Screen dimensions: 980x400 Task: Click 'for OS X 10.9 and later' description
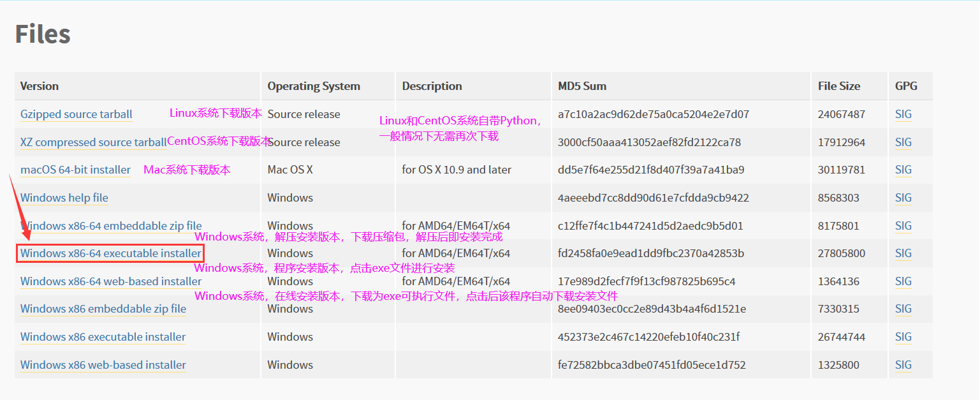point(457,170)
